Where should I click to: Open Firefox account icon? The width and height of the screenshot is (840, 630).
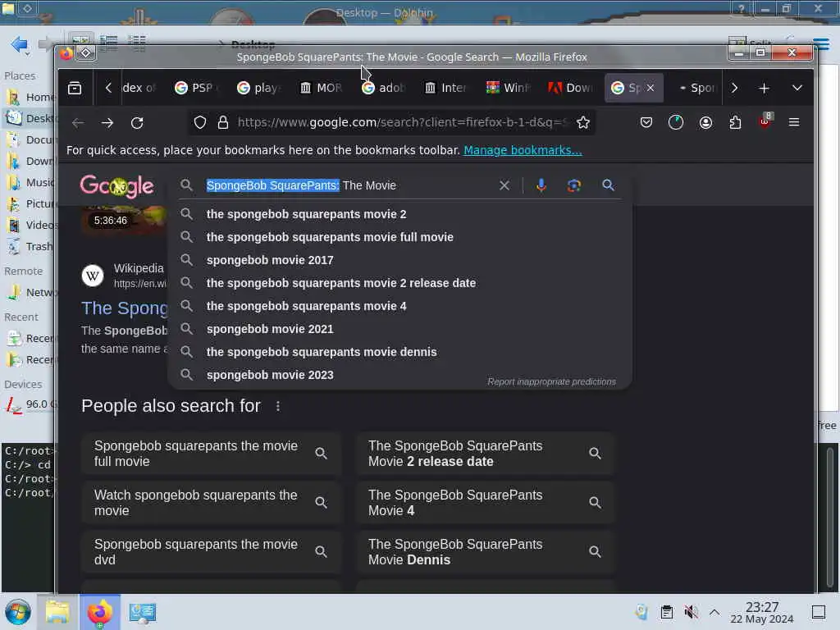(x=705, y=123)
